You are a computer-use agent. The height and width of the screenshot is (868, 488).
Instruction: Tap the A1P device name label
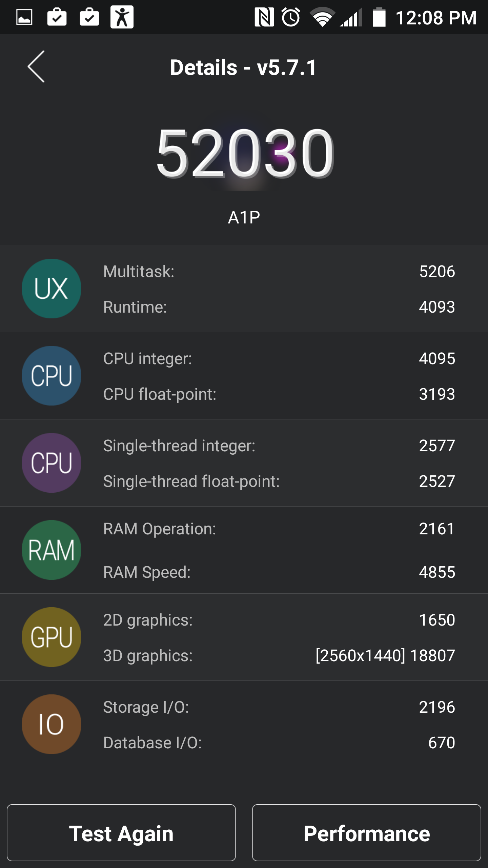point(244,217)
